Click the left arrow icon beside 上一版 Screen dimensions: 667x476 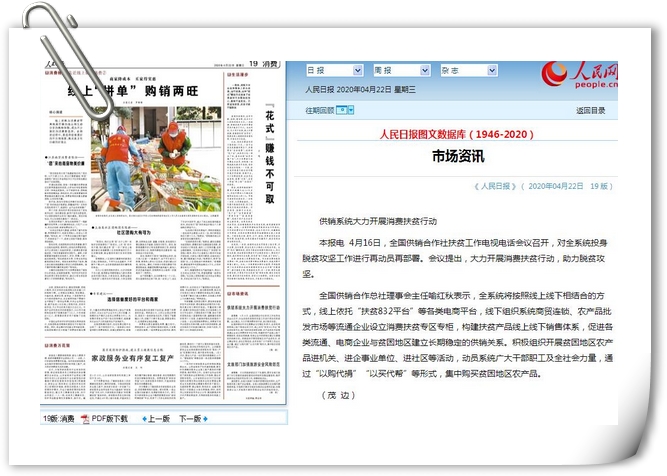click(145, 419)
